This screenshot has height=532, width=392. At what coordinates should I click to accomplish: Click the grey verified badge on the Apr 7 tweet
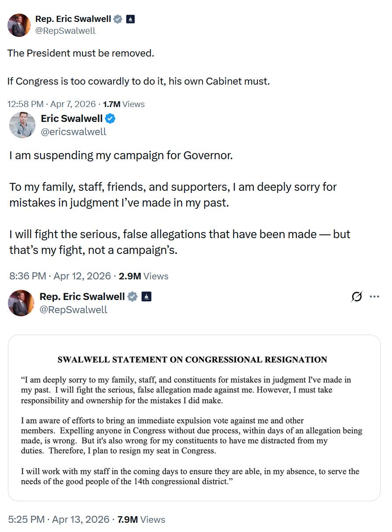[118, 19]
